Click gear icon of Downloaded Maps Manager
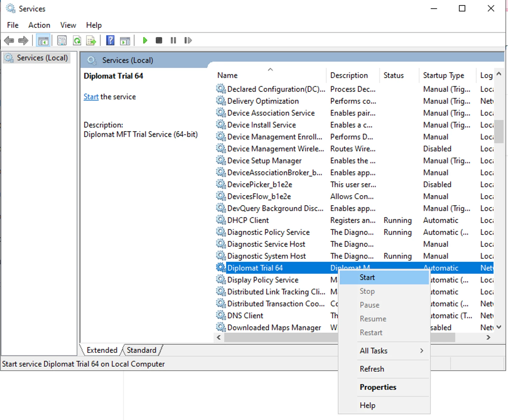 point(221,327)
